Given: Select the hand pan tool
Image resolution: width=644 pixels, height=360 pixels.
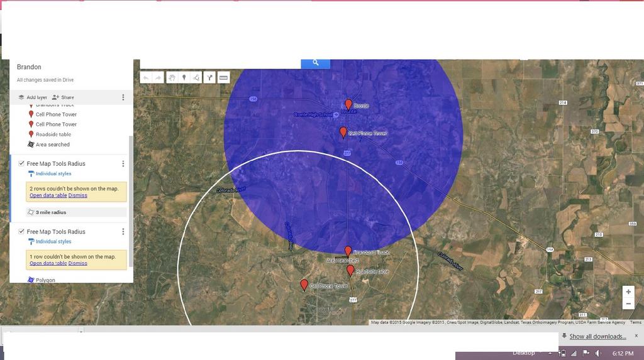Looking at the screenshot, I should (x=172, y=78).
